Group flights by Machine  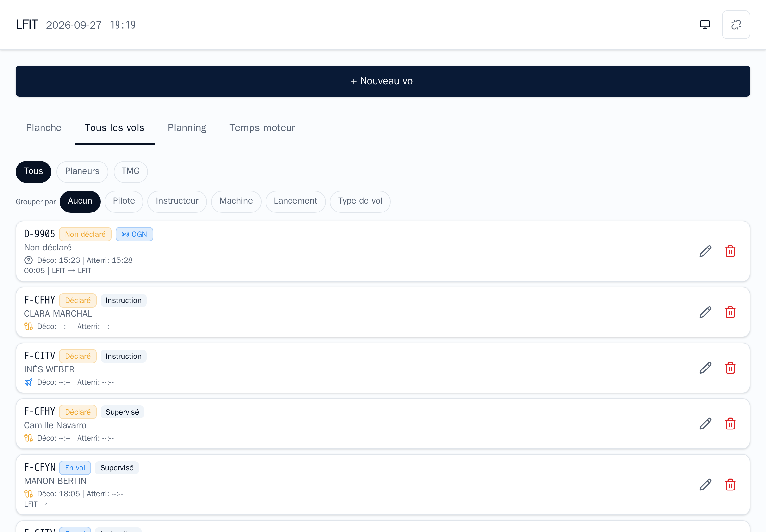click(236, 201)
